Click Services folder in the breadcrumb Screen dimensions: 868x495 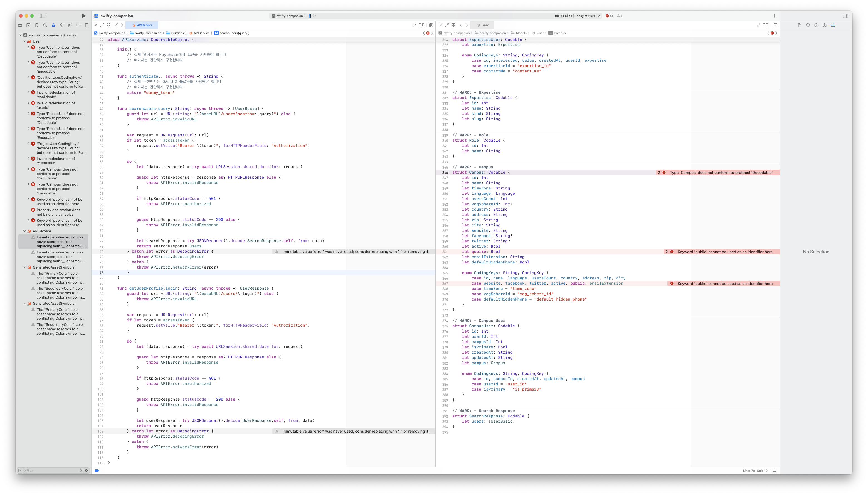coord(177,33)
